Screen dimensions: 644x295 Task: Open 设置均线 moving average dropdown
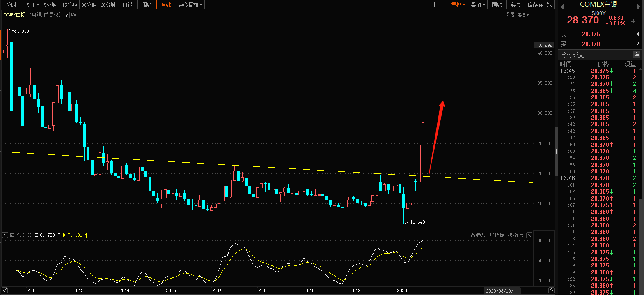point(517,15)
